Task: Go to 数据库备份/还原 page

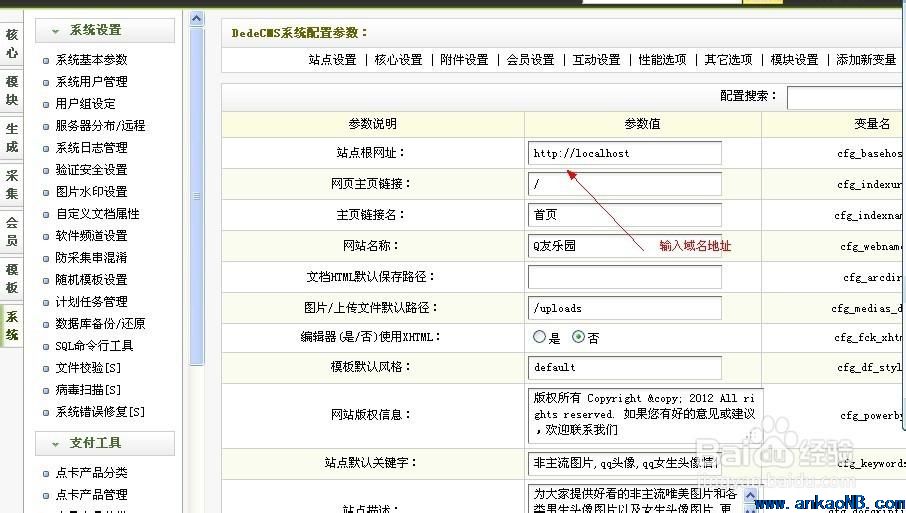Action: click(x=100, y=324)
